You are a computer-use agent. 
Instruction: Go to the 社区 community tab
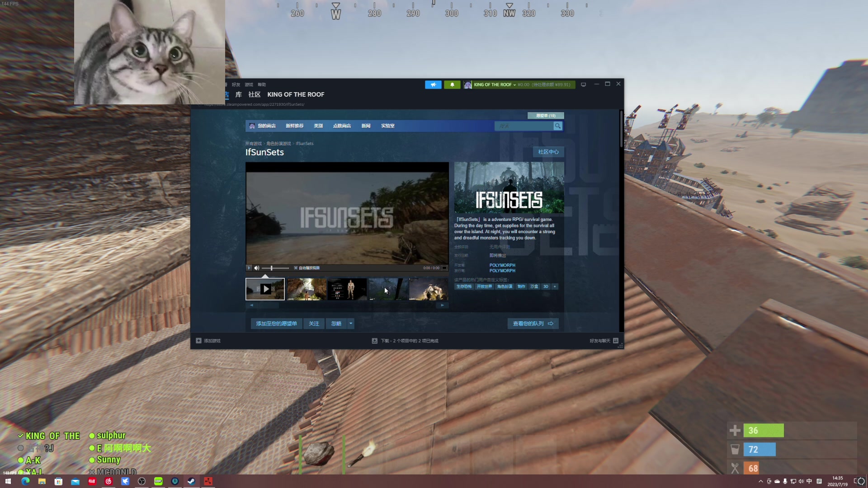(x=255, y=94)
